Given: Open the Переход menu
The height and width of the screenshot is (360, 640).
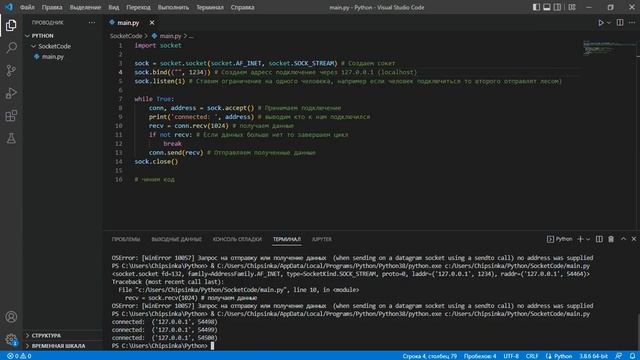Looking at the screenshot, I should tap(138, 7).
